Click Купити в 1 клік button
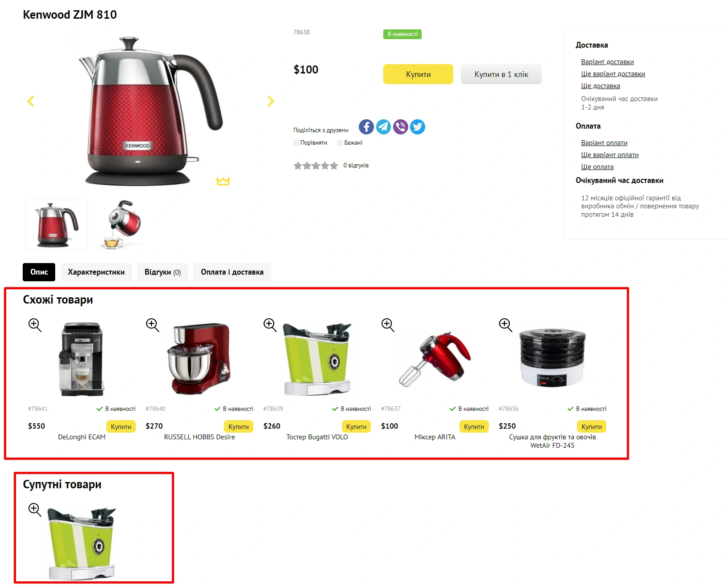The width and height of the screenshot is (727, 588). [501, 74]
